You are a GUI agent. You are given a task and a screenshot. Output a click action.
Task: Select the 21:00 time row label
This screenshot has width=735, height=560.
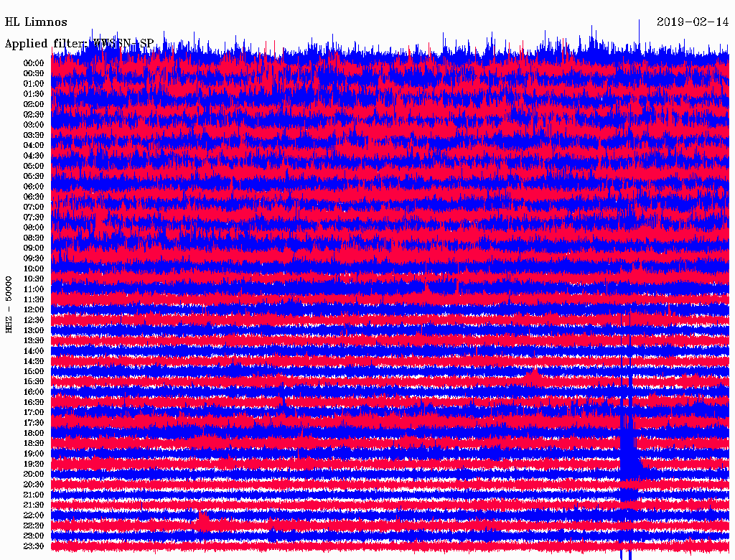(x=34, y=495)
